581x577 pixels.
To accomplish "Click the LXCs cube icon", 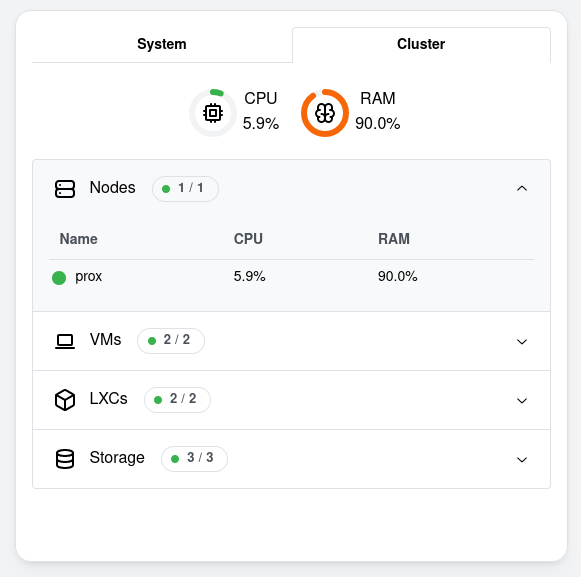I will tap(65, 400).
